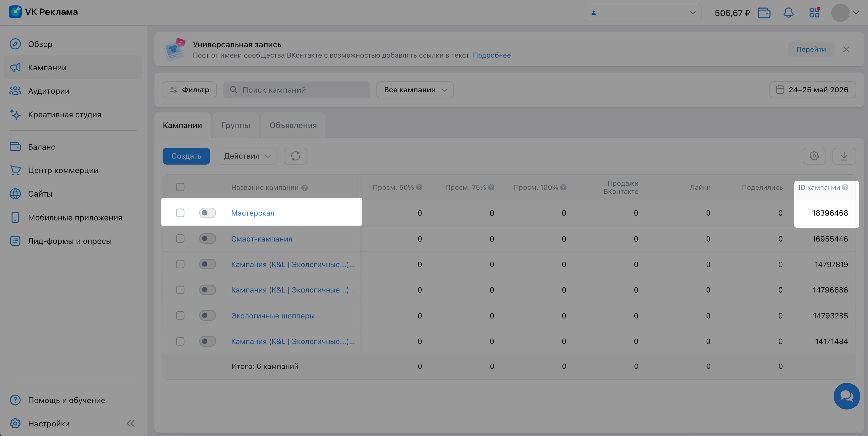
Task: Open Мобильные приложения in the sidebar
Action: [73, 218]
